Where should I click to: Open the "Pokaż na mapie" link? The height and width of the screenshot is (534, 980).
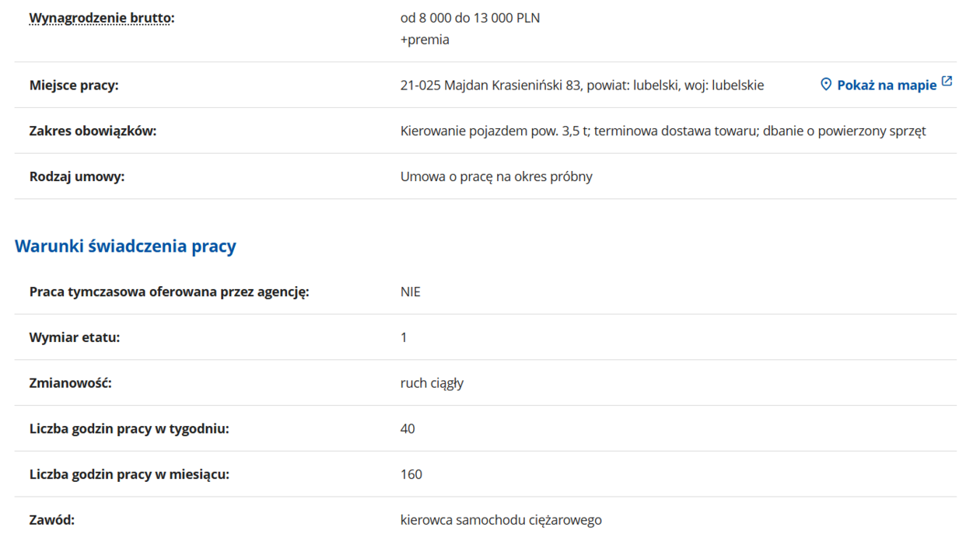[x=886, y=86]
